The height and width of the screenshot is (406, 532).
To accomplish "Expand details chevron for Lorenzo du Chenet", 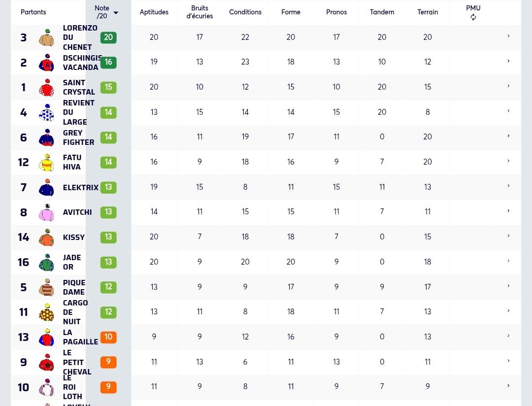I will [508, 36].
